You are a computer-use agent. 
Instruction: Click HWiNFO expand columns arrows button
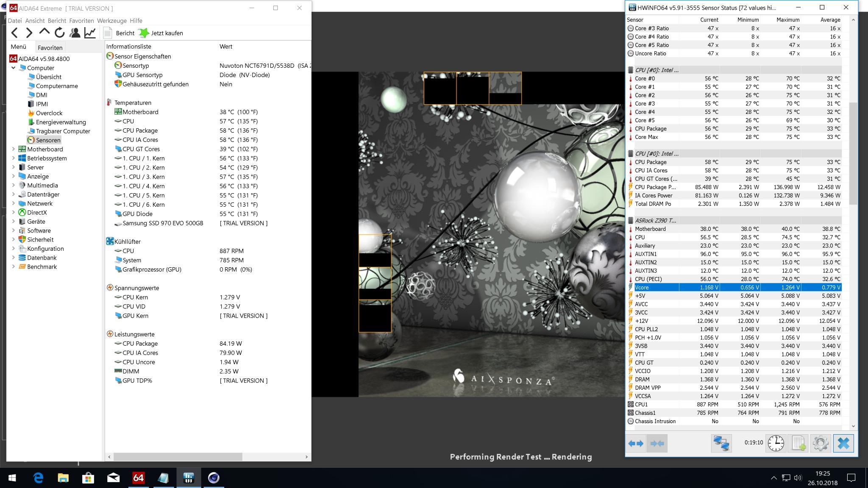click(636, 443)
